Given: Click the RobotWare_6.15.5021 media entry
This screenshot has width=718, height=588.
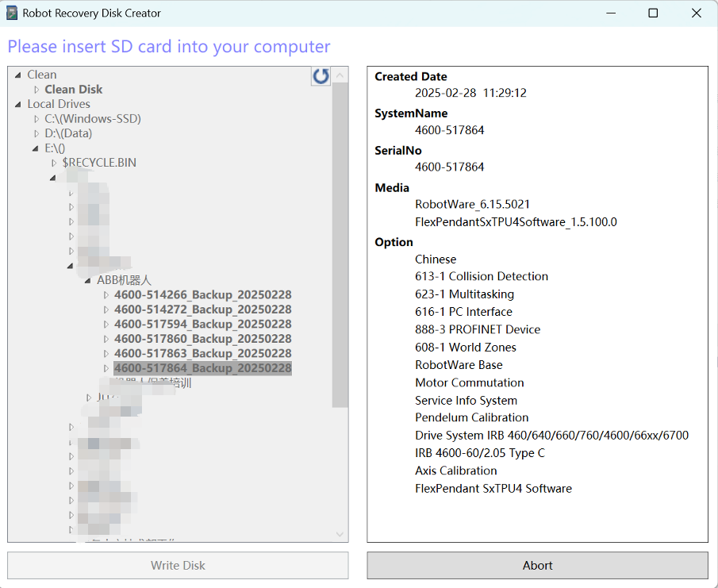Looking at the screenshot, I should [473, 204].
